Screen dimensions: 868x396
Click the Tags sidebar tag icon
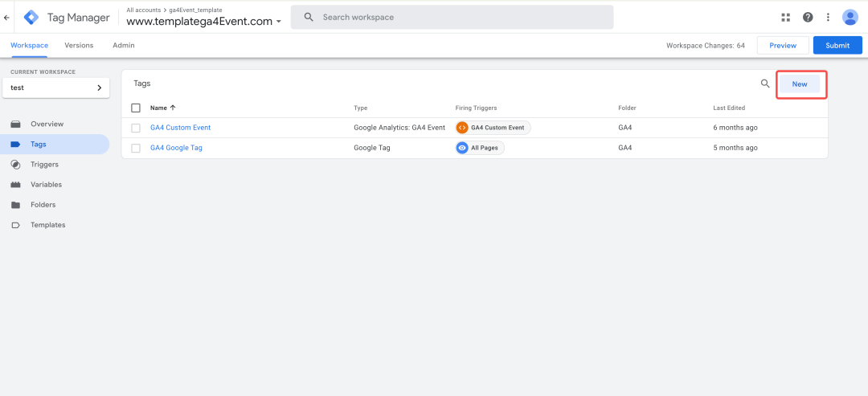(15, 145)
